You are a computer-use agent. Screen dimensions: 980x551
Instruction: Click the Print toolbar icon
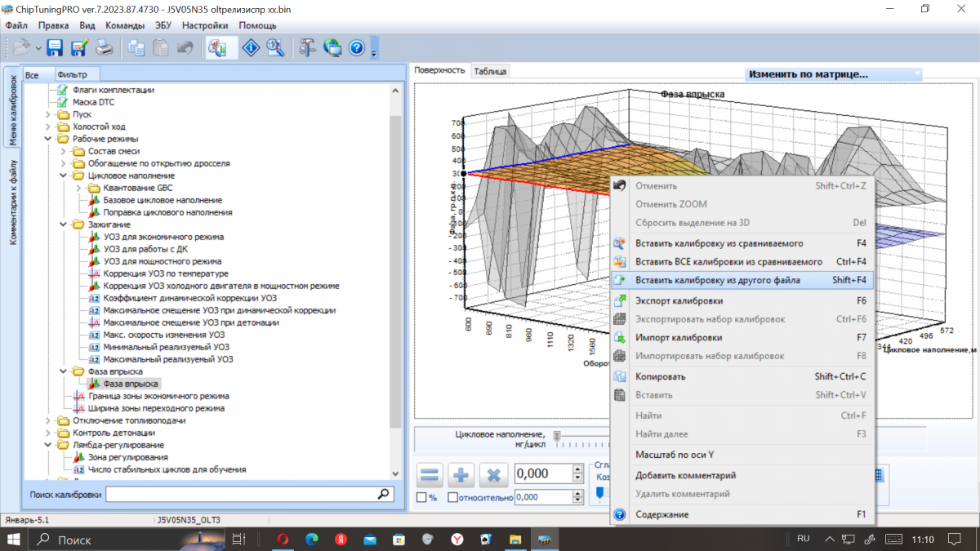click(105, 47)
